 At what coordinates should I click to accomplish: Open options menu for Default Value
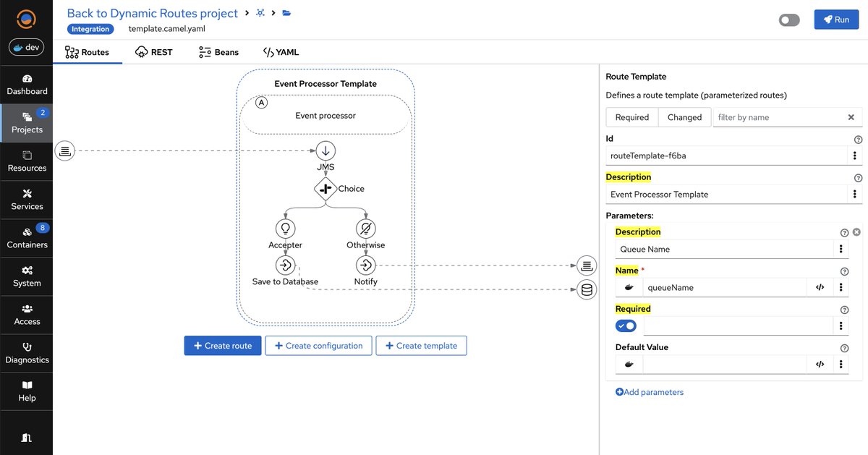point(840,364)
